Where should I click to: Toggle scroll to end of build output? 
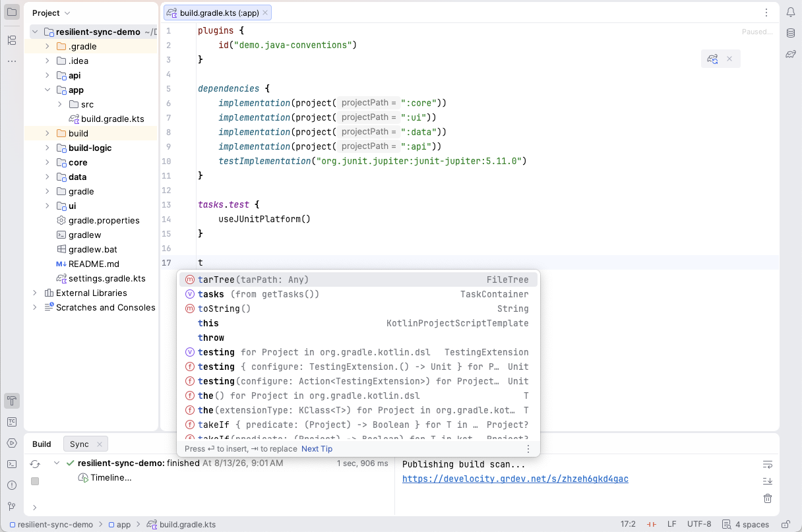click(768, 481)
